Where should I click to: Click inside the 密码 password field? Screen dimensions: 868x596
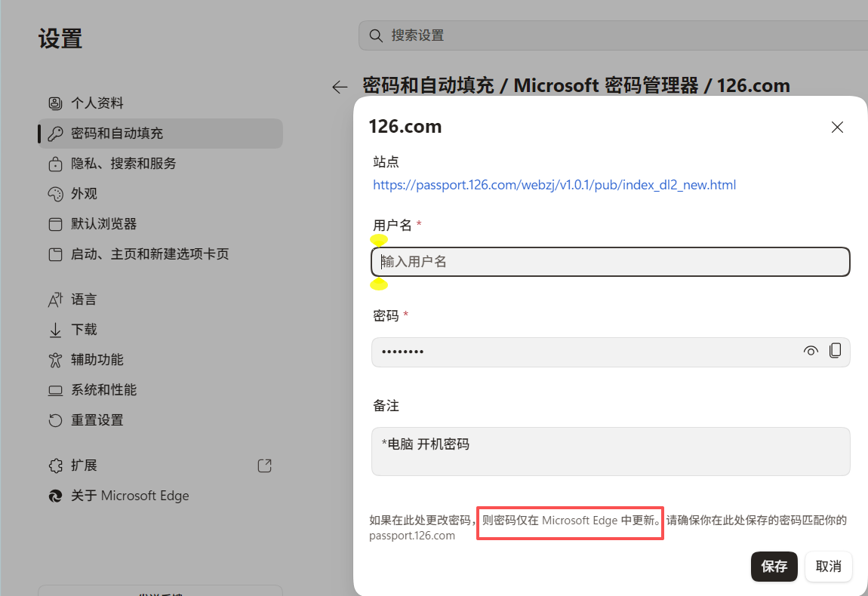pyautogui.click(x=611, y=352)
